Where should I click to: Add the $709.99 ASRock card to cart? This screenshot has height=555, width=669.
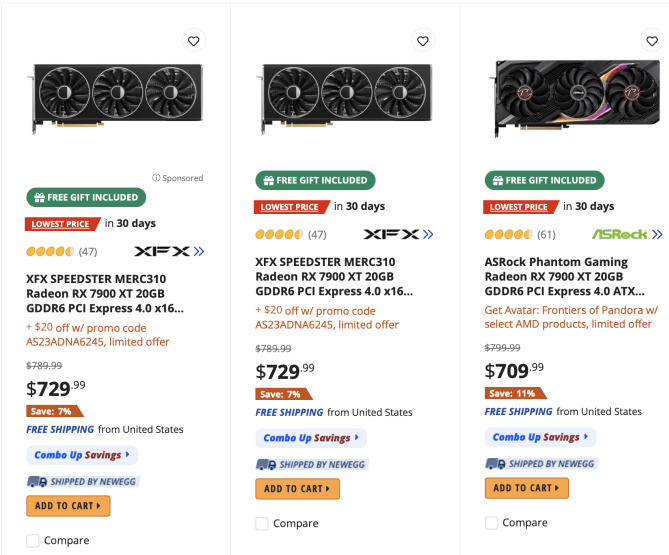click(x=526, y=488)
